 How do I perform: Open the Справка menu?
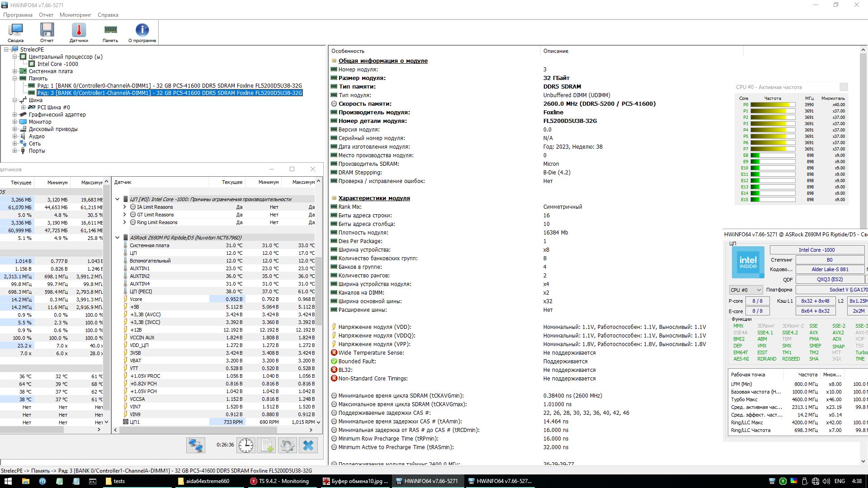coord(108,15)
